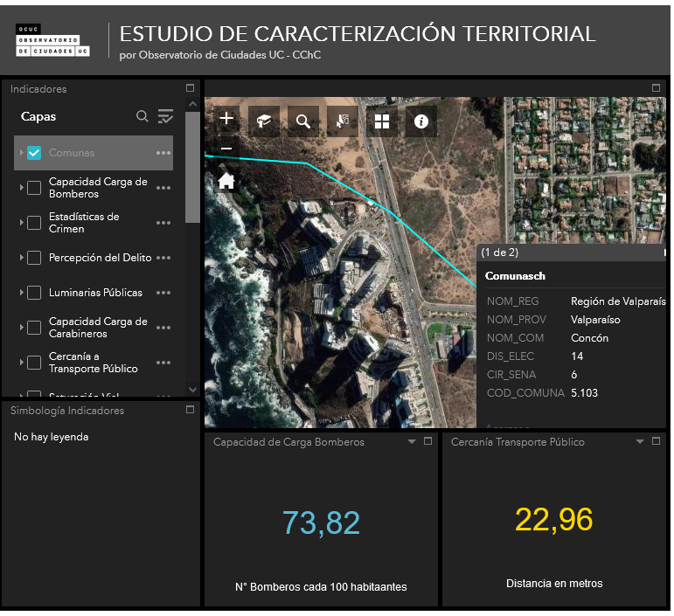Maximize the Cercanía Transporte Público panel

pyautogui.click(x=656, y=441)
